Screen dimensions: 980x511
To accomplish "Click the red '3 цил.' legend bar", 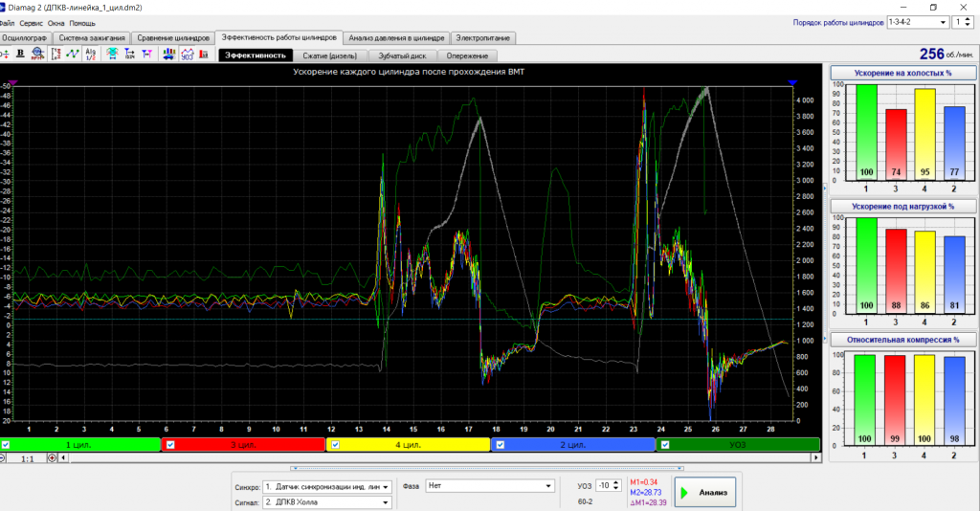I will coord(244,445).
